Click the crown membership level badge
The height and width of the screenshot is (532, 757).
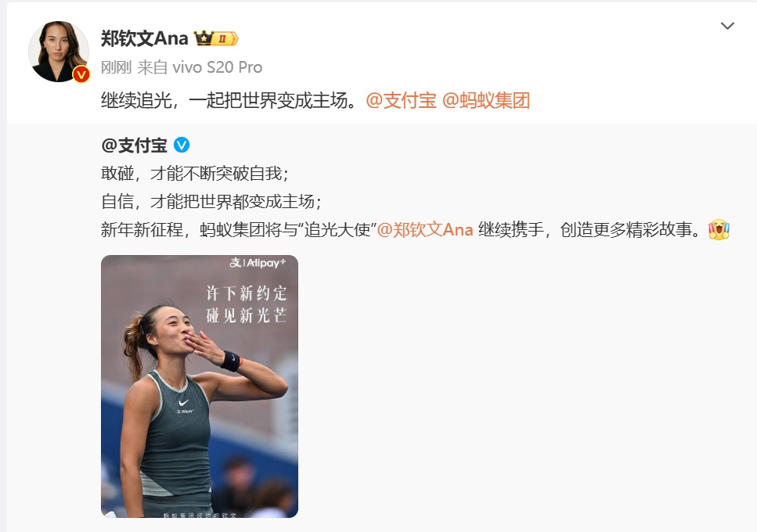[216, 38]
